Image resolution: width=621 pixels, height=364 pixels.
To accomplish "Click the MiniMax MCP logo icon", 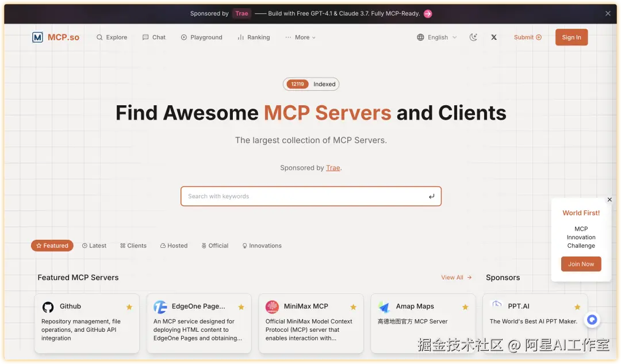I will 272,307.
